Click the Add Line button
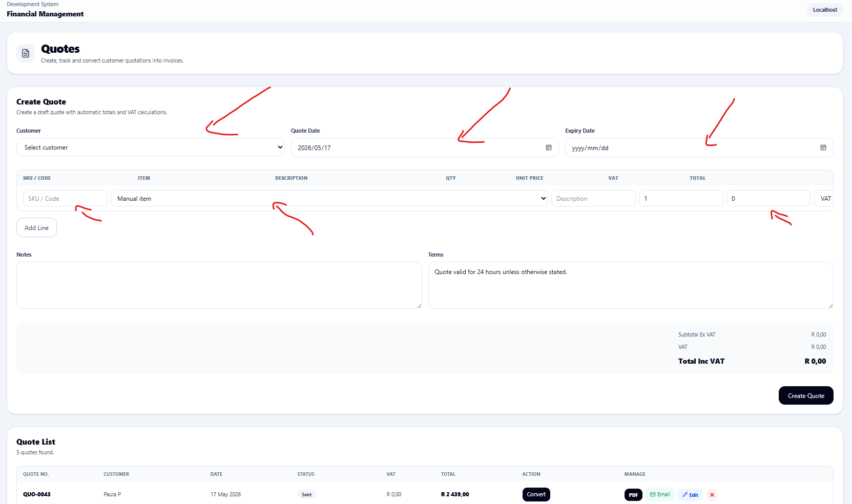Image resolution: width=852 pixels, height=504 pixels. tap(36, 227)
